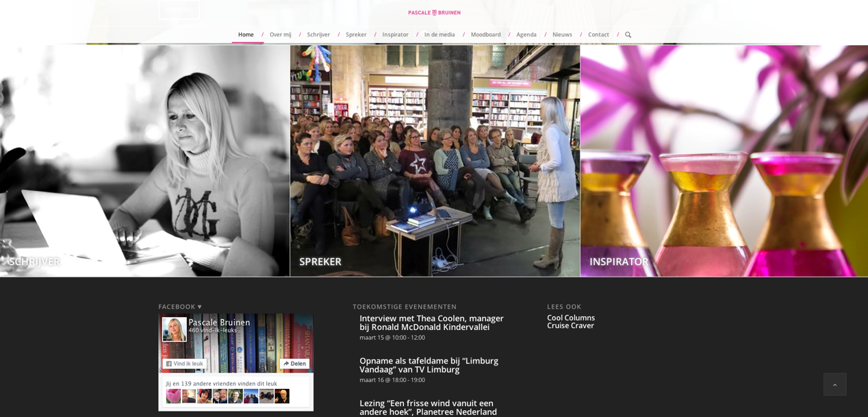Image resolution: width=868 pixels, height=417 pixels.
Task: Go to the Over mij menu item
Action: pyautogui.click(x=280, y=35)
